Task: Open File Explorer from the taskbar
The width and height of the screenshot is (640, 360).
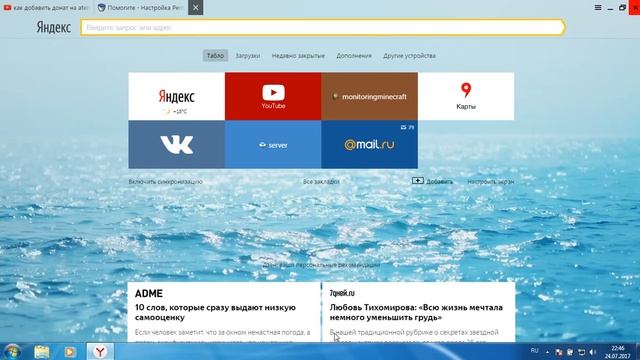Action: (42, 351)
